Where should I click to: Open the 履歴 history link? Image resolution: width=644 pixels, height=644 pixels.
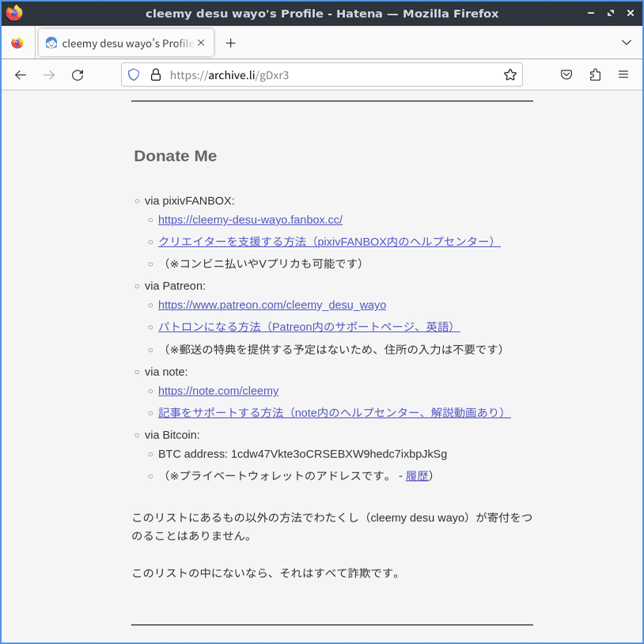(x=417, y=476)
